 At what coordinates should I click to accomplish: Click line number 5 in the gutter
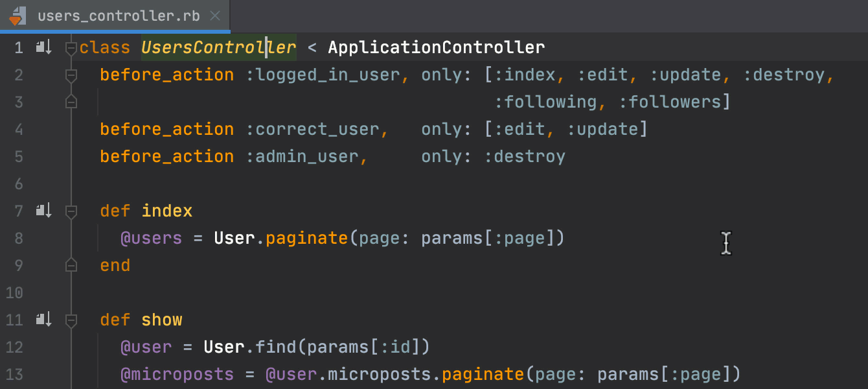(18, 157)
